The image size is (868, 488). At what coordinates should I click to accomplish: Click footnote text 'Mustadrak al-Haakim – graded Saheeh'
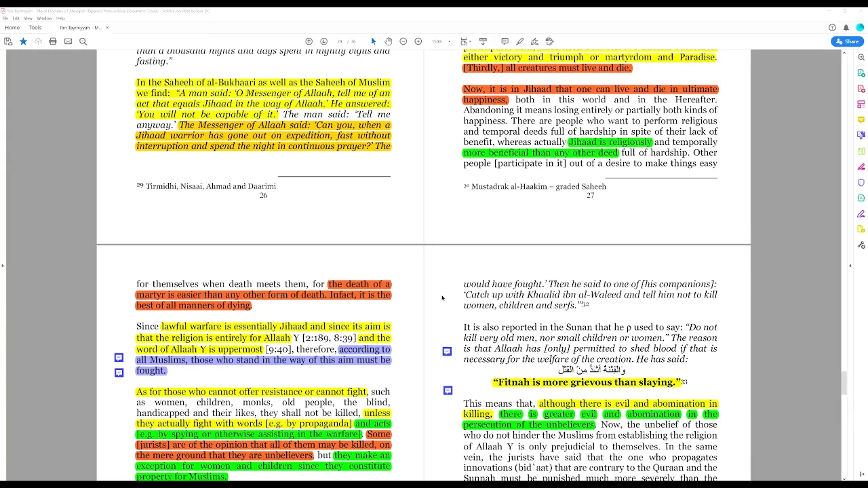pos(538,186)
